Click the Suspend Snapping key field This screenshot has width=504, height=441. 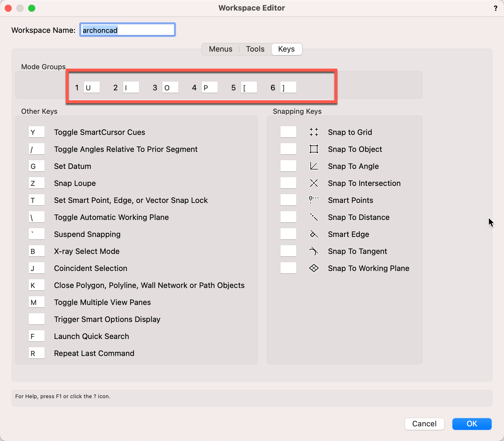tap(37, 234)
